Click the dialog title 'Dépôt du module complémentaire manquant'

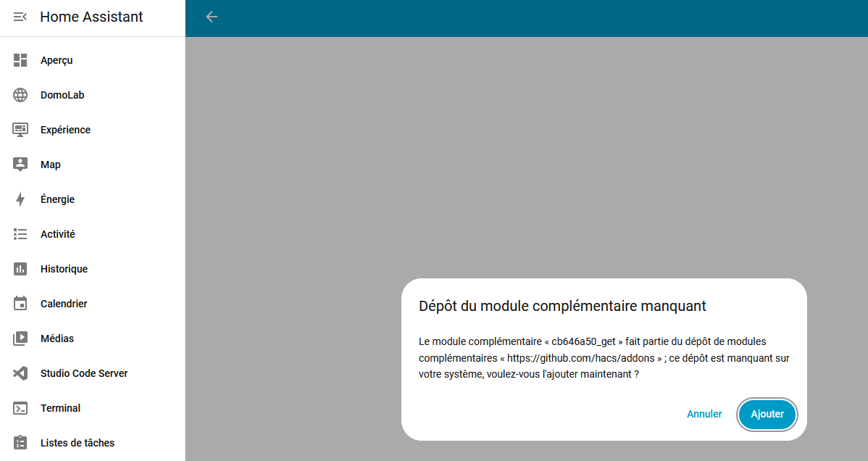pyautogui.click(x=562, y=306)
